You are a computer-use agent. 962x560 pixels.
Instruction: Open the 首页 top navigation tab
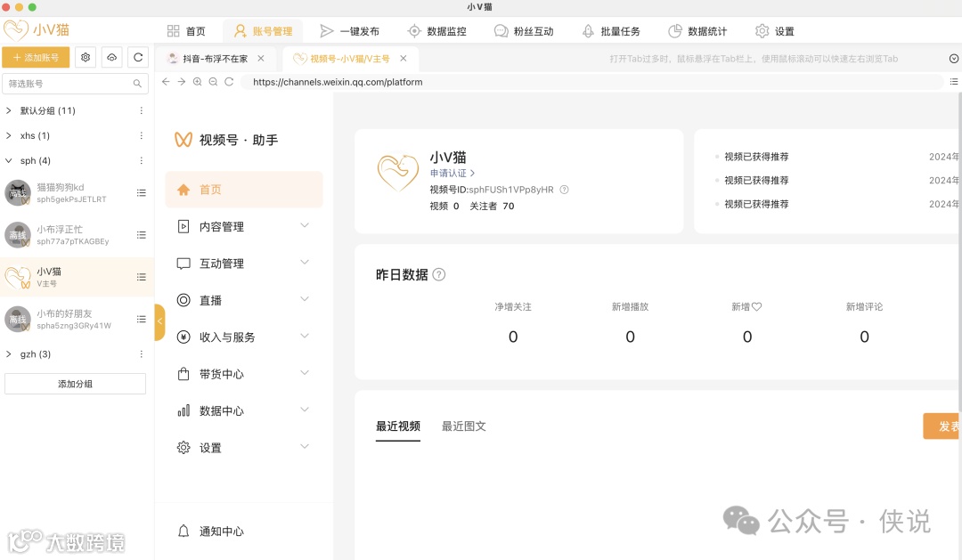[186, 31]
